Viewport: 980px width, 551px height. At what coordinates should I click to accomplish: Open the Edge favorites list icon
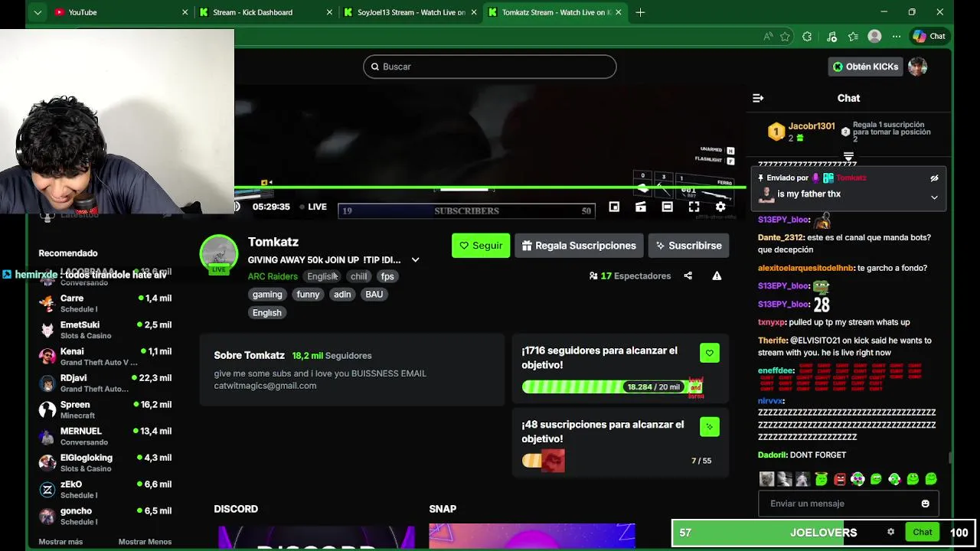[854, 36]
